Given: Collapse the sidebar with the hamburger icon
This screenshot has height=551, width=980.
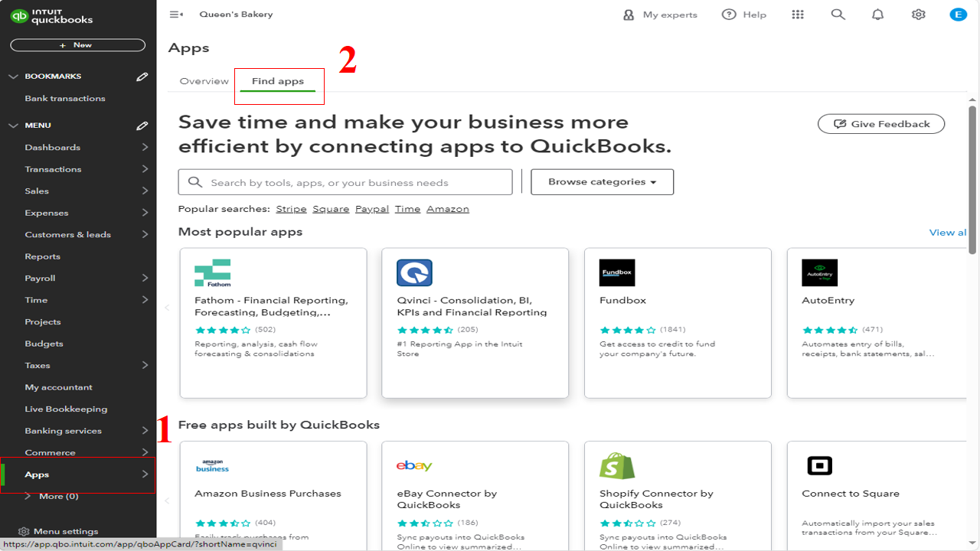Looking at the screenshot, I should [177, 14].
